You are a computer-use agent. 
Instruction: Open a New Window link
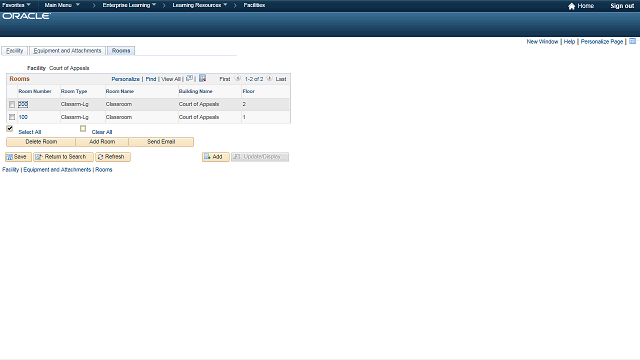[x=542, y=42]
